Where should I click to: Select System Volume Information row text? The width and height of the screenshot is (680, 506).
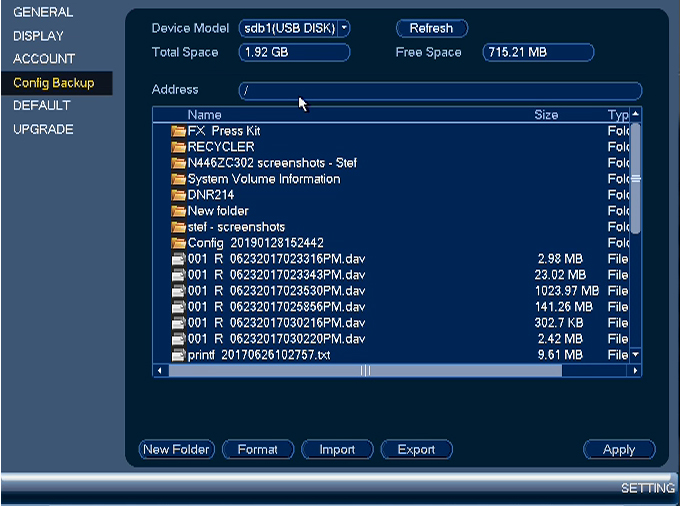click(264, 179)
